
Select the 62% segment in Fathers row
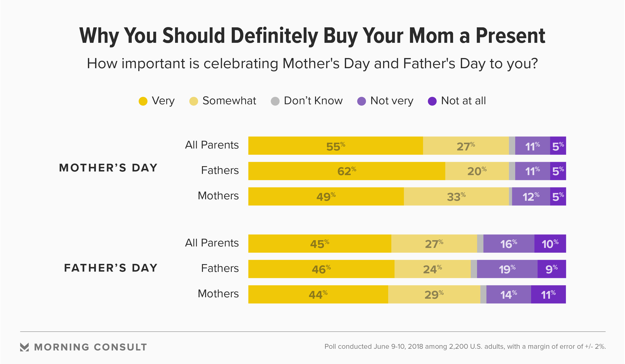(347, 171)
